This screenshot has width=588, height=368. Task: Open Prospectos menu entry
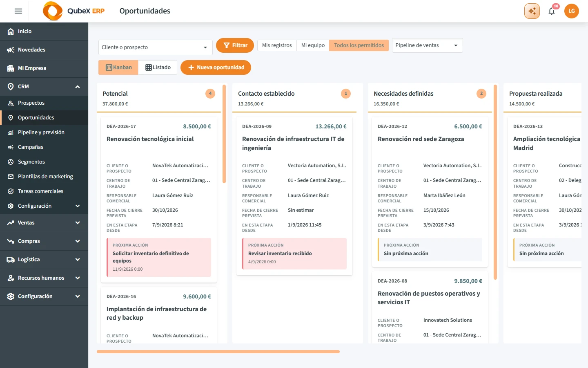(44, 103)
